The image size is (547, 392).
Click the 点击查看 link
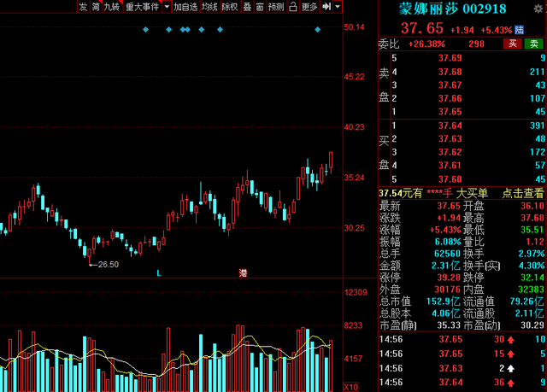tap(522, 193)
